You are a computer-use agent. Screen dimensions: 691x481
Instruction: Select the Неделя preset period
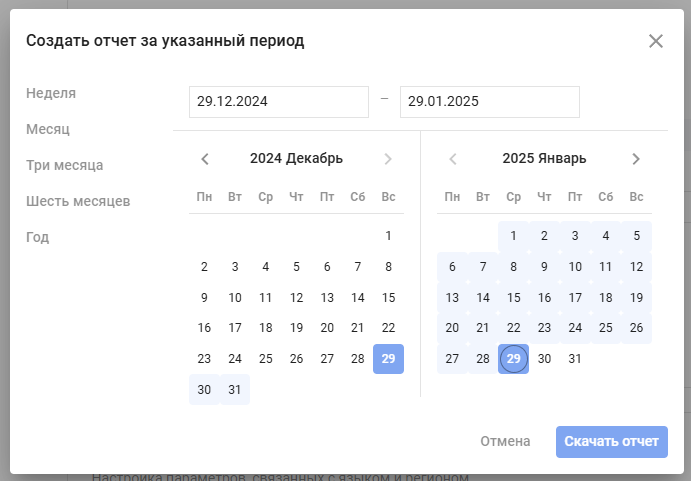(x=51, y=93)
